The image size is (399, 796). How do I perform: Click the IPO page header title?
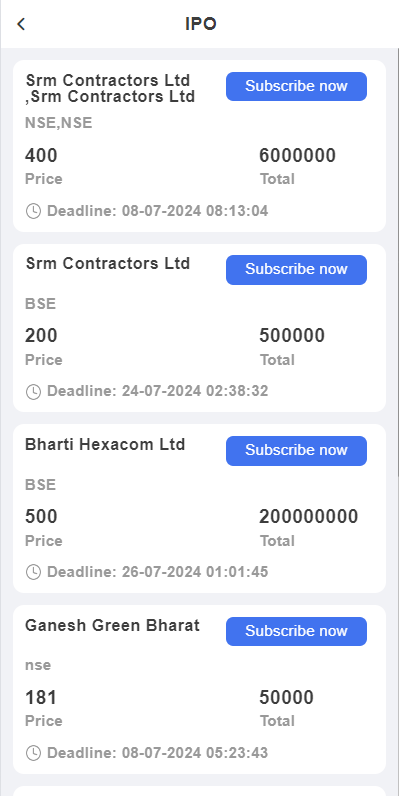tap(201, 24)
